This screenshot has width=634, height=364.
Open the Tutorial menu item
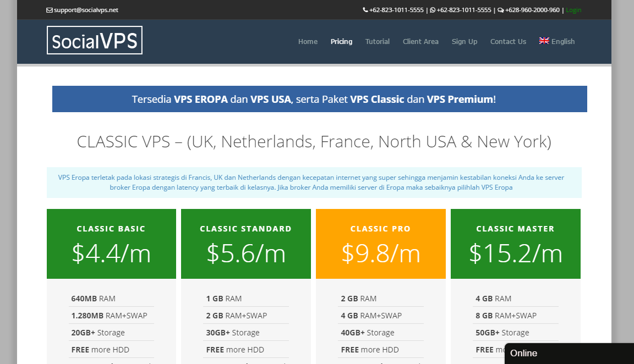378,41
